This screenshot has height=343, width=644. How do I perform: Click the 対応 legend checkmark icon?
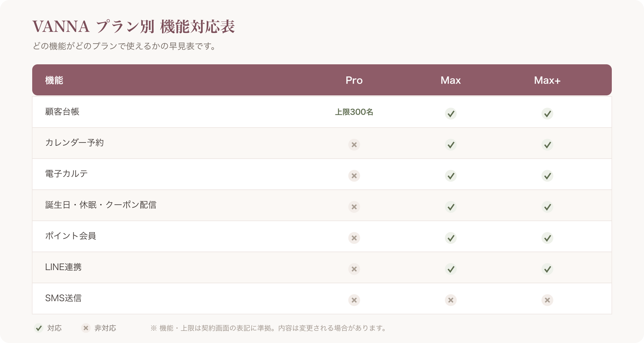click(x=39, y=328)
